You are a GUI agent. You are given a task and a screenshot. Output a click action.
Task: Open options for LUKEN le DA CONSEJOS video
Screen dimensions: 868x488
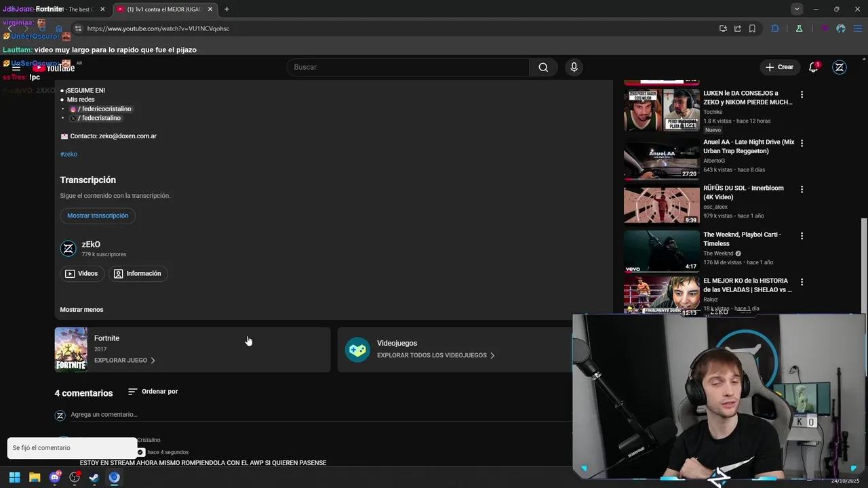coord(802,95)
